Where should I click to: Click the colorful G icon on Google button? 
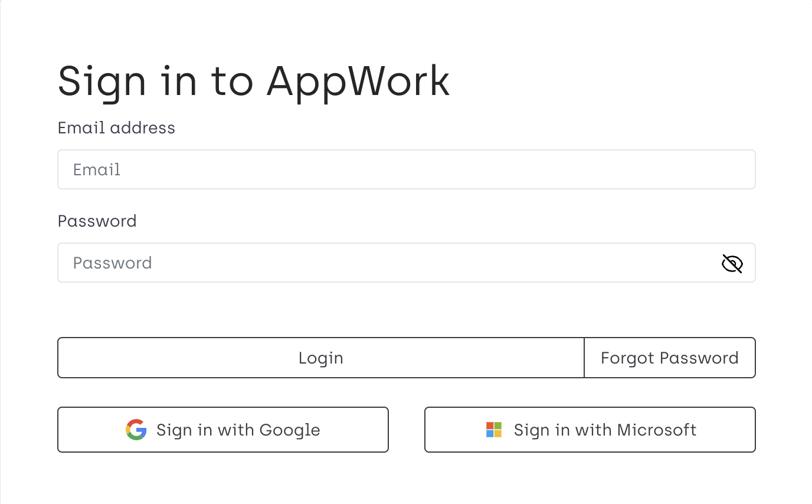pyautogui.click(x=136, y=430)
